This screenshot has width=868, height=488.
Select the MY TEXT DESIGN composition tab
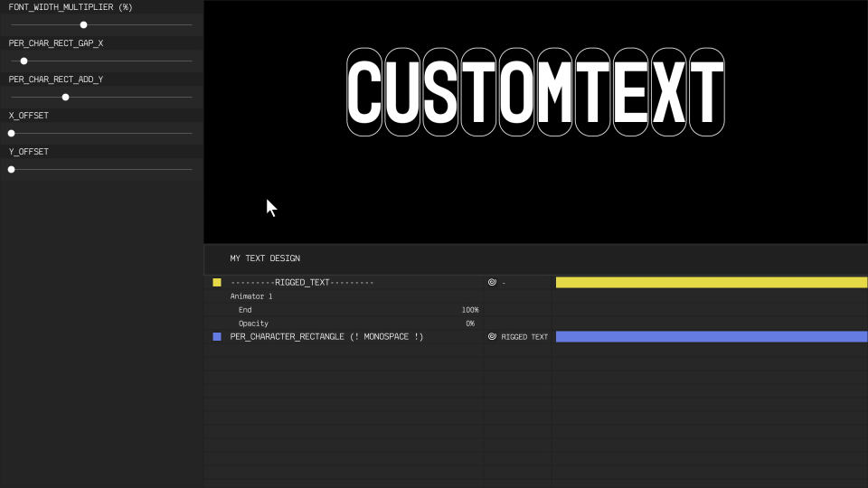click(x=265, y=258)
